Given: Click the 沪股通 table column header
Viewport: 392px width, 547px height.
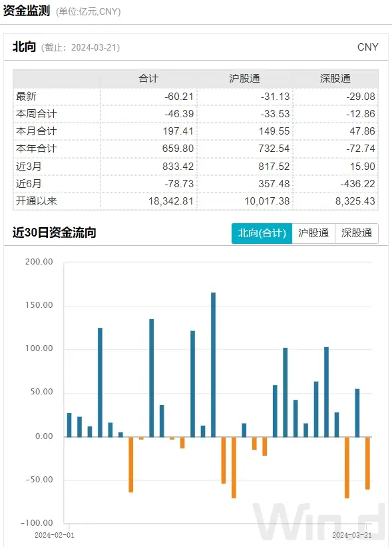Looking at the screenshot, I should tap(245, 79).
